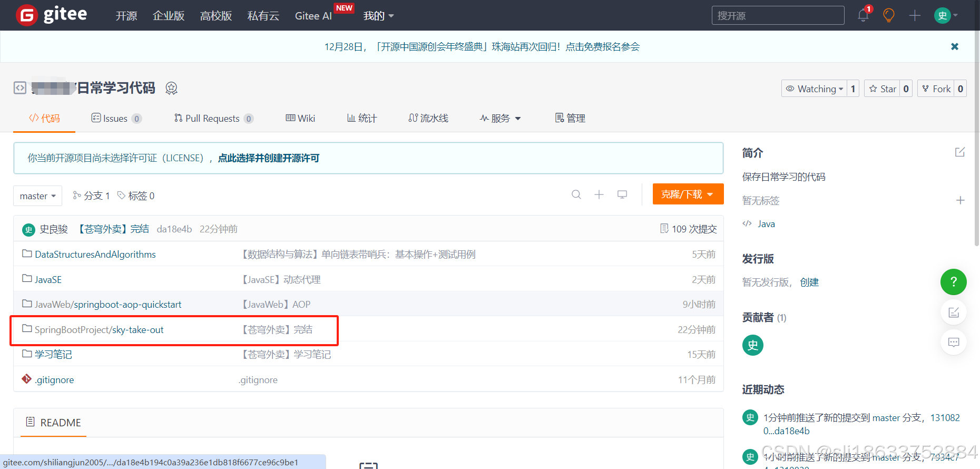
Task: Open the 开源 menu item
Action: [126, 16]
